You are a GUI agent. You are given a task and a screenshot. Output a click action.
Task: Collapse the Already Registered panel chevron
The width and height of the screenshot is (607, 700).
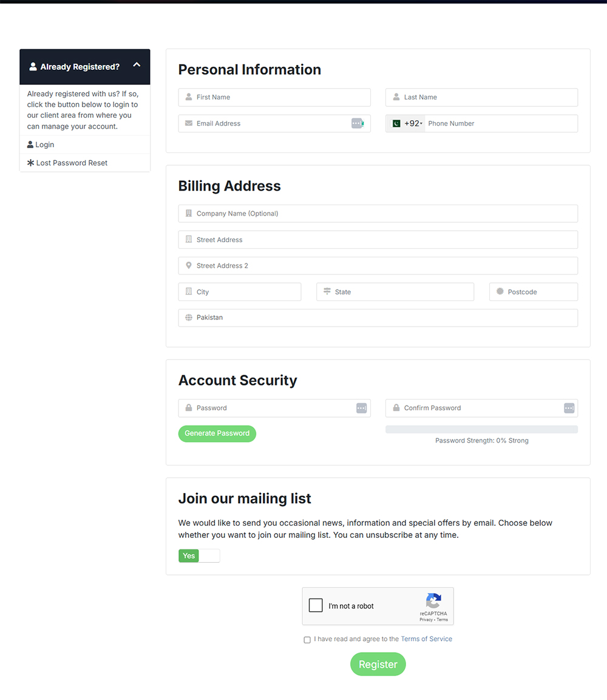[x=137, y=65]
